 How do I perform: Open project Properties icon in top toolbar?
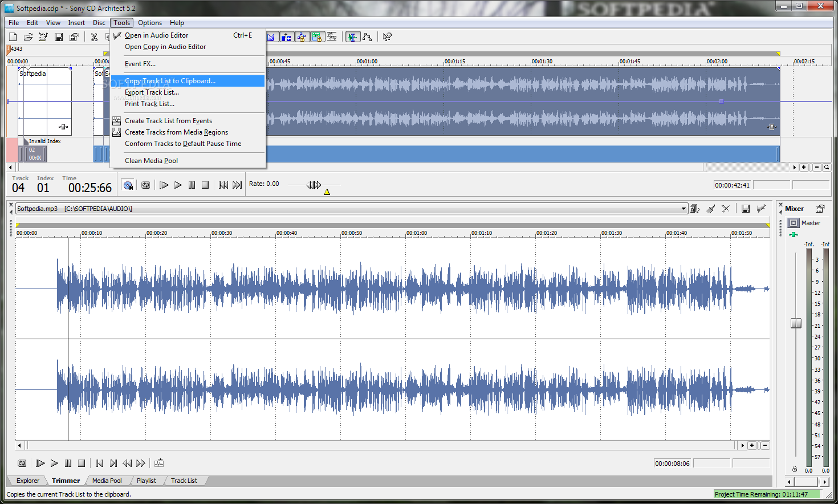[x=74, y=37]
